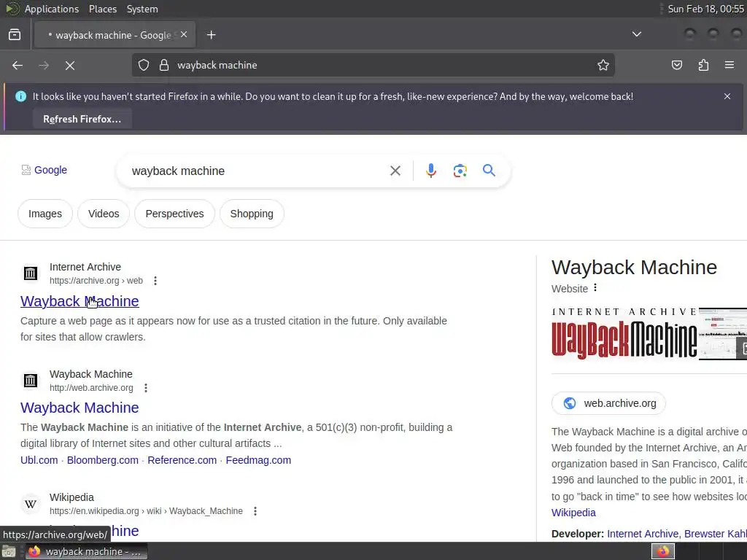
Task: Open the Extensions puzzle icon
Action: tap(703, 65)
